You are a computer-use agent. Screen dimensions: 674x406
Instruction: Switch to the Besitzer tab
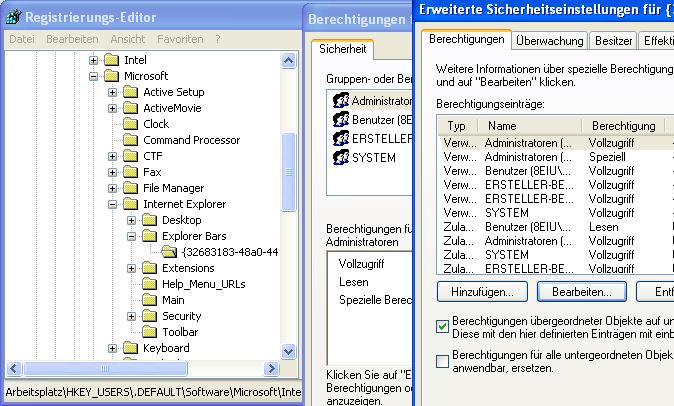point(613,41)
